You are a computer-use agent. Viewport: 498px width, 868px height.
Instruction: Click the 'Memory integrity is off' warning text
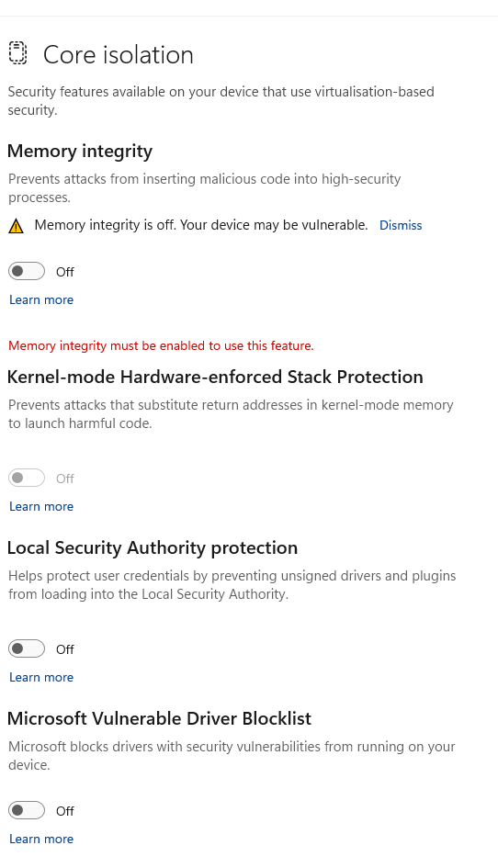[x=201, y=225]
